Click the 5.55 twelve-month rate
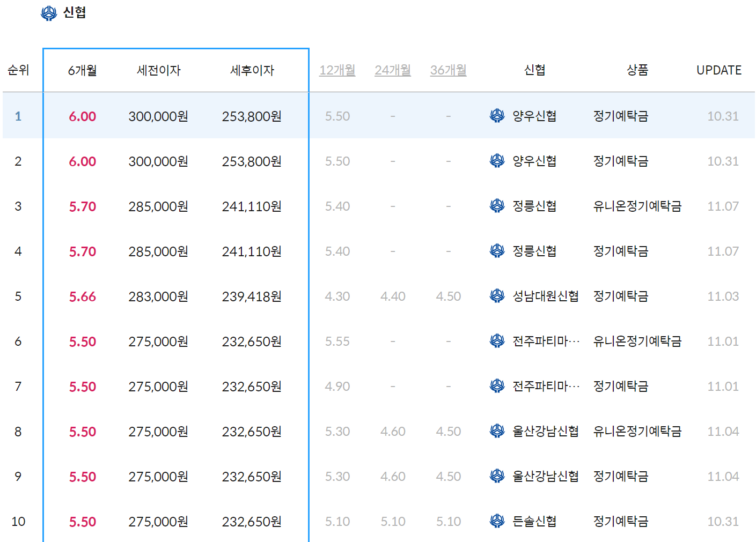This screenshot has height=542, width=756. coord(337,341)
